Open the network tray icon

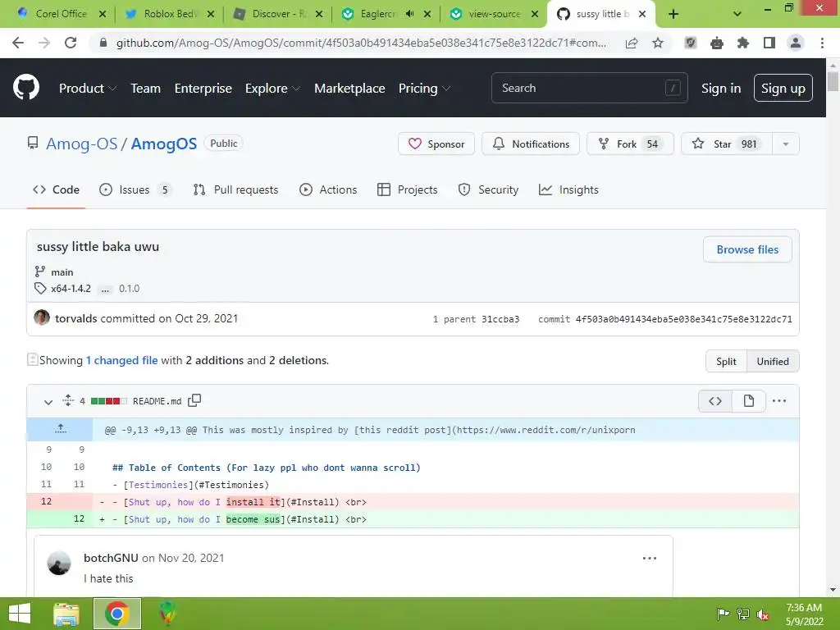coord(743,614)
